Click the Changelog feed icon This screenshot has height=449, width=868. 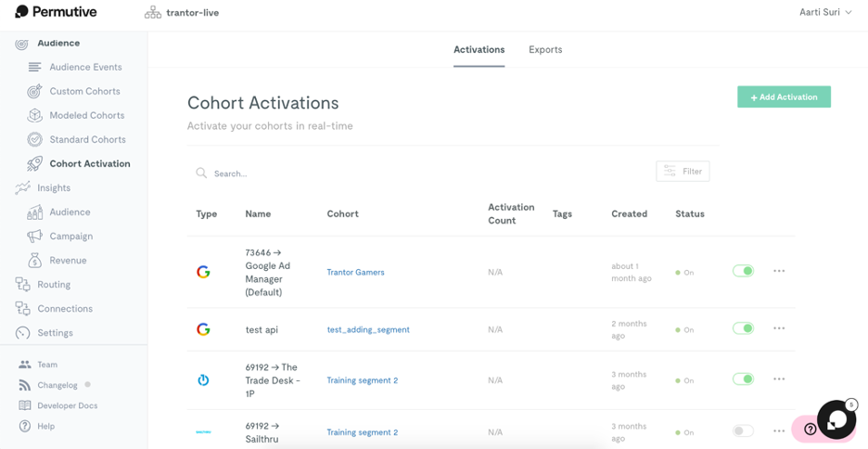(25, 385)
